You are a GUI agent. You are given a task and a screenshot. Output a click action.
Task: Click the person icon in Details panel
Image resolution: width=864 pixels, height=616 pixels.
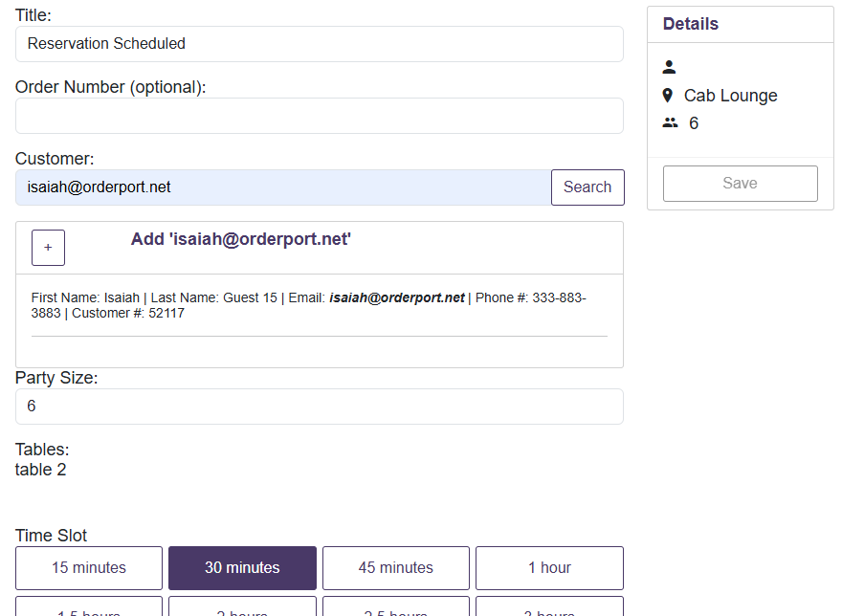pyautogui.click(x=669, y=67)
